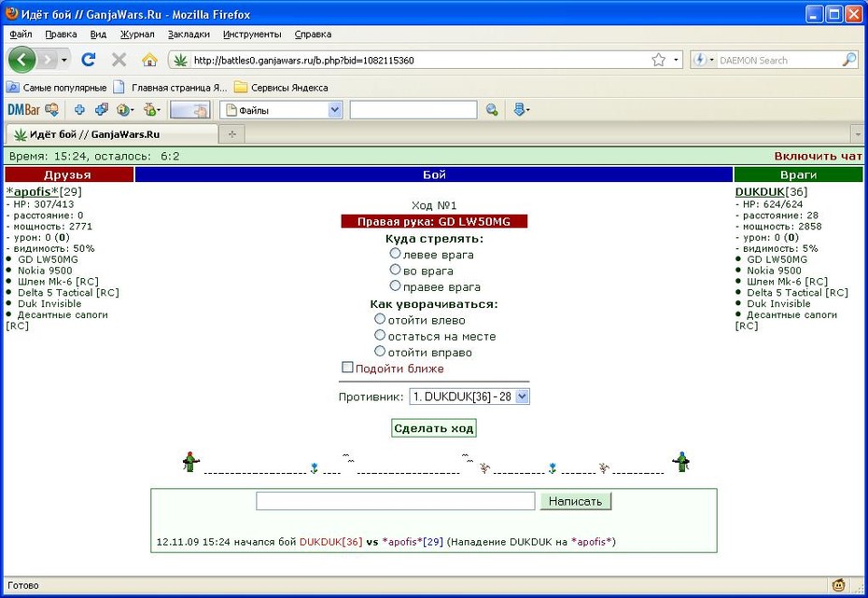Click the Сделать ход button
The width and height of the screenshot is (868, 598).
click(433, 428)
